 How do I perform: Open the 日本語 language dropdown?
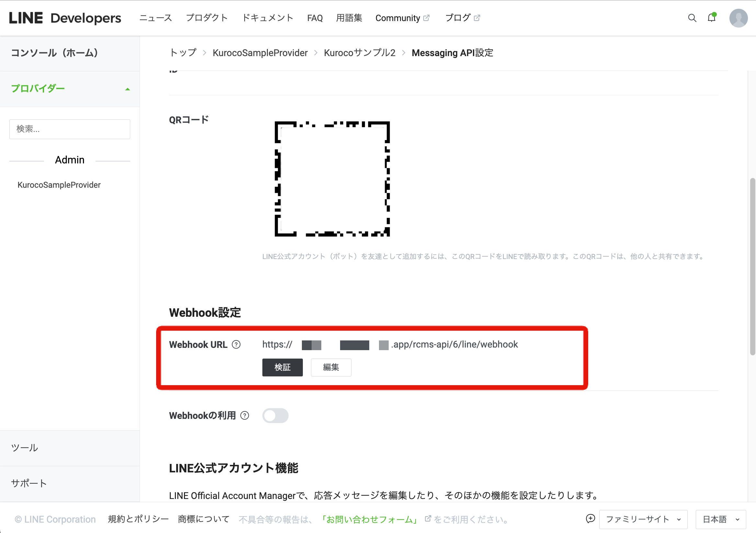[721, 519]
